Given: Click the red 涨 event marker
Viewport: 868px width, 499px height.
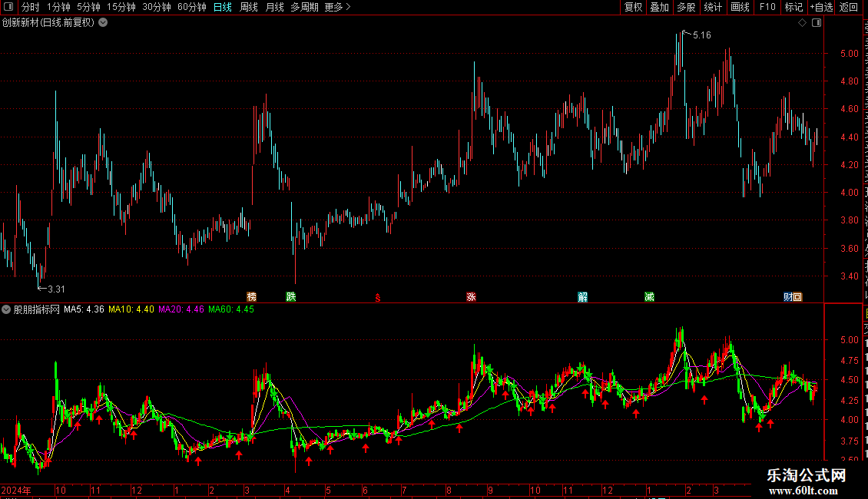Looking at the screenshot, I should [x=471, y=297].
